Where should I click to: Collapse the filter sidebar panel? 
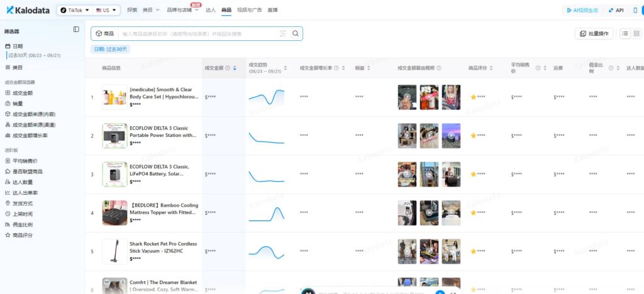(76, 29)
